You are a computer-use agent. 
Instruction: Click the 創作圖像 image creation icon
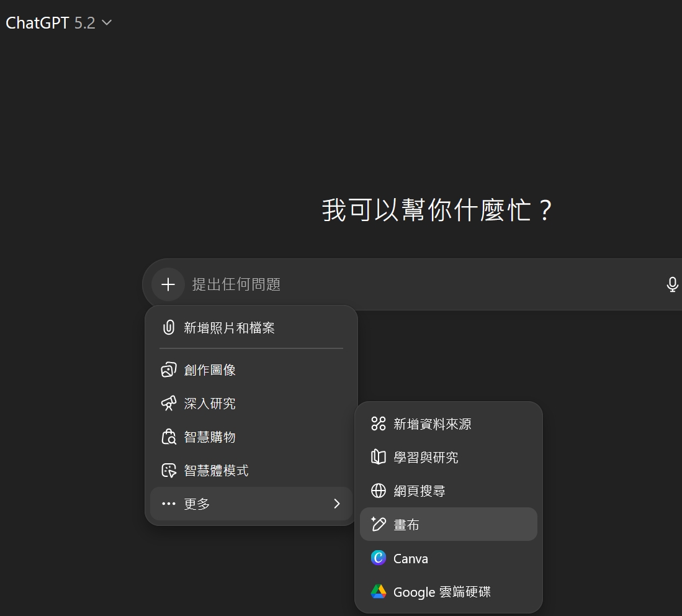tap(168, 370)
